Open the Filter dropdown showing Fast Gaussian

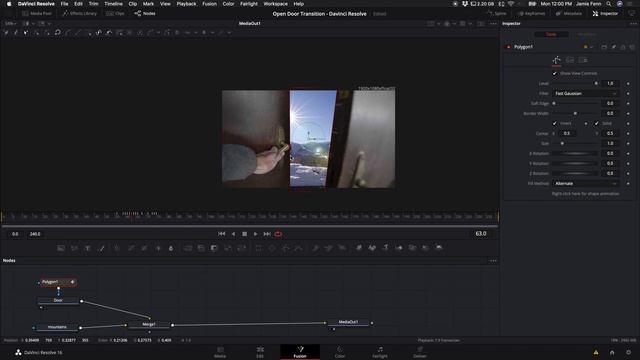point(586,93)
